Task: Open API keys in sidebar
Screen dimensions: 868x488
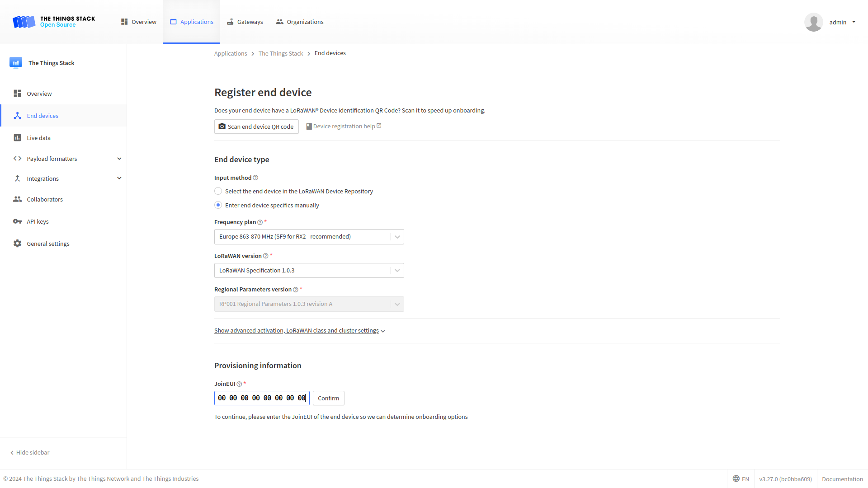Action: click(63, 221)
